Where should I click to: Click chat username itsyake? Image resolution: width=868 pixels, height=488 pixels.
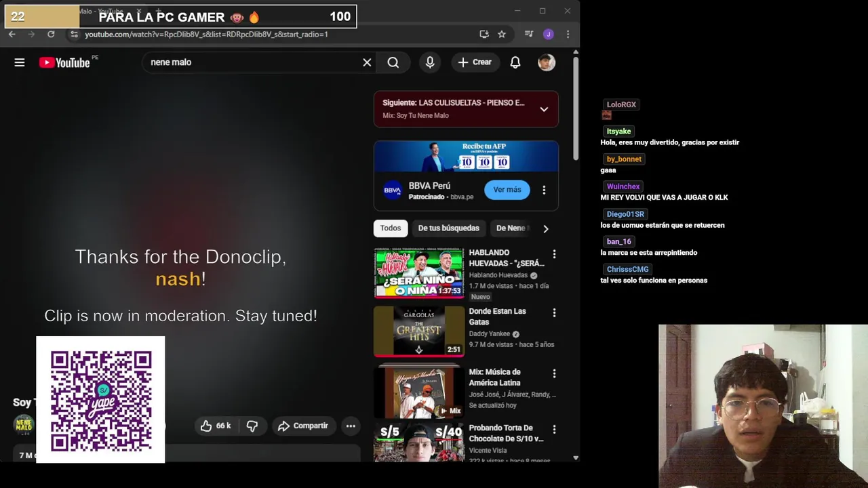point(618,131)
